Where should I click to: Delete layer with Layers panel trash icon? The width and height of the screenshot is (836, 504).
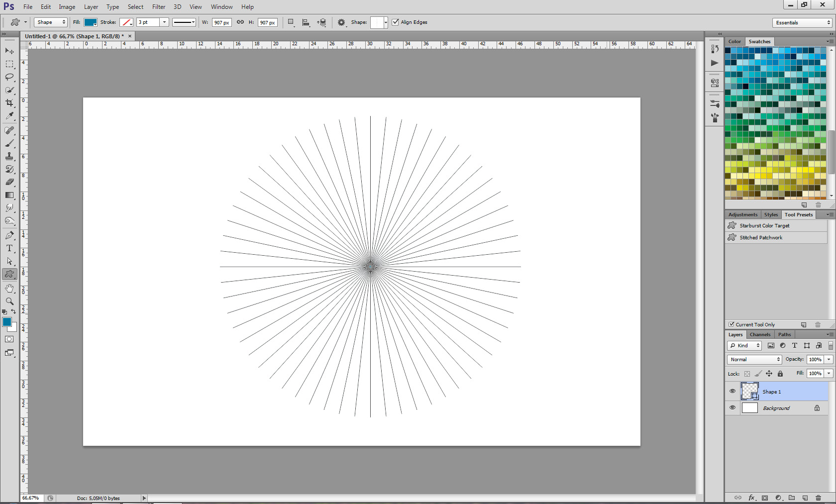(x=819, y=498)
